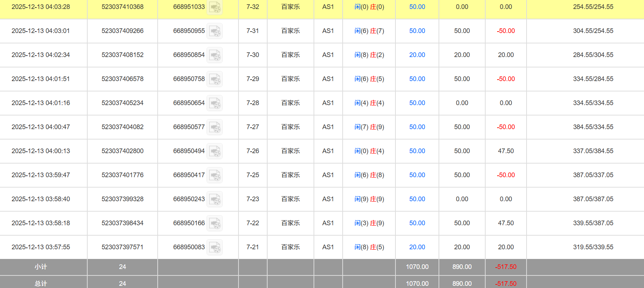Open the replay icon for round 668950758

pyautogui.click(x=215, y=79)
